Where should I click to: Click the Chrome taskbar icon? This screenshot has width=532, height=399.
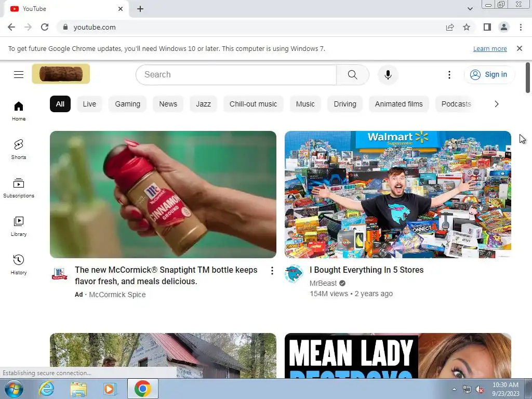pyautogui.click(x=142, y=389)
